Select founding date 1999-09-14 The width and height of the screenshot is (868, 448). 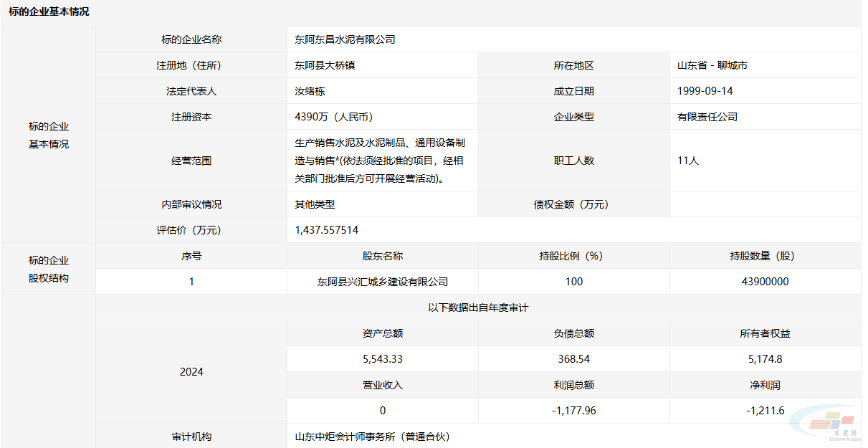[705, 91]
